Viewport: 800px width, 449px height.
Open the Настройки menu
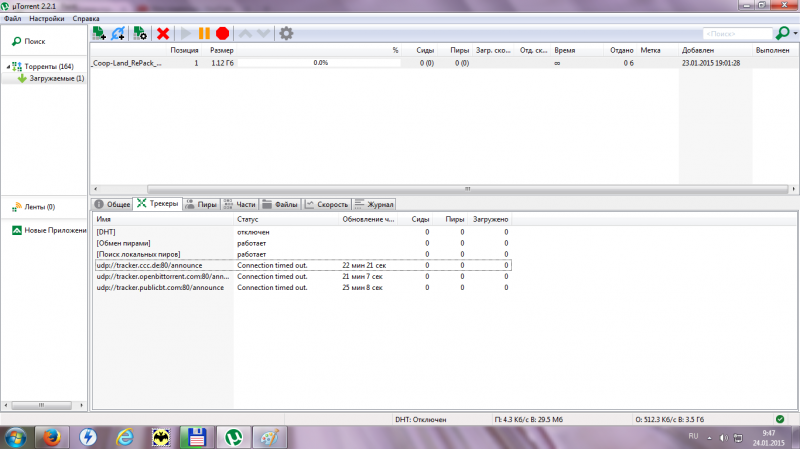point(46,18)
